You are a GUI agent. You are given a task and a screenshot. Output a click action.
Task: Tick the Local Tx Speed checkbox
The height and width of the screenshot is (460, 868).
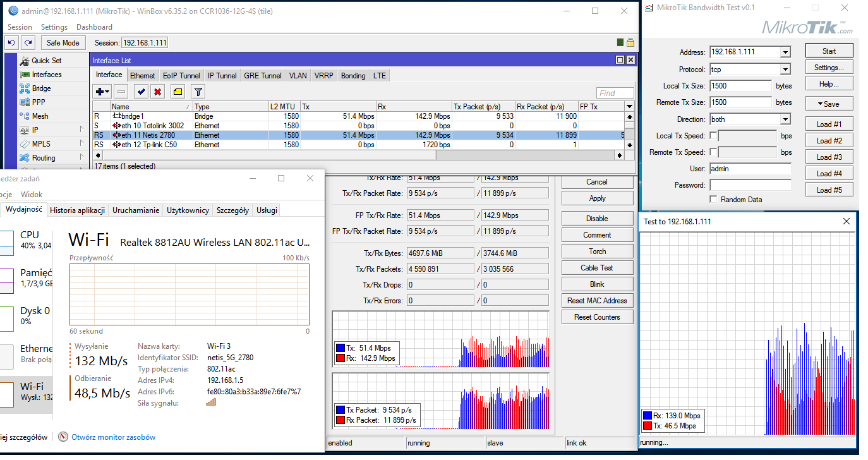(x=713, y=136)
